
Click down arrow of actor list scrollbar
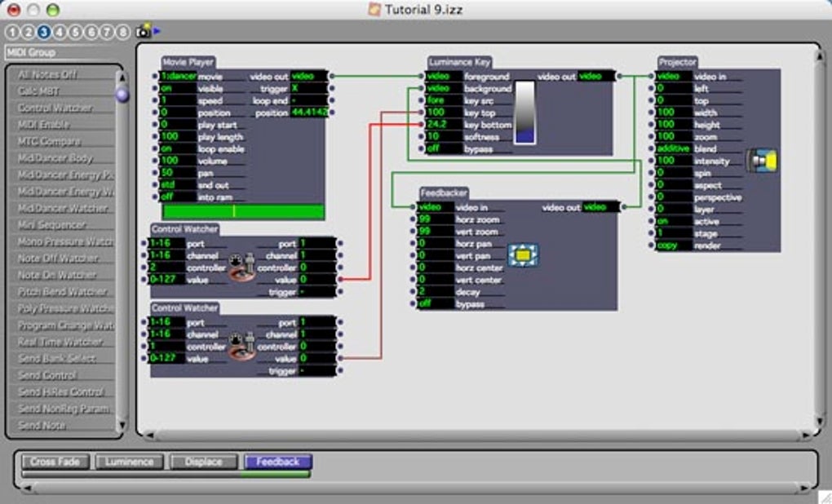(122, 425)
